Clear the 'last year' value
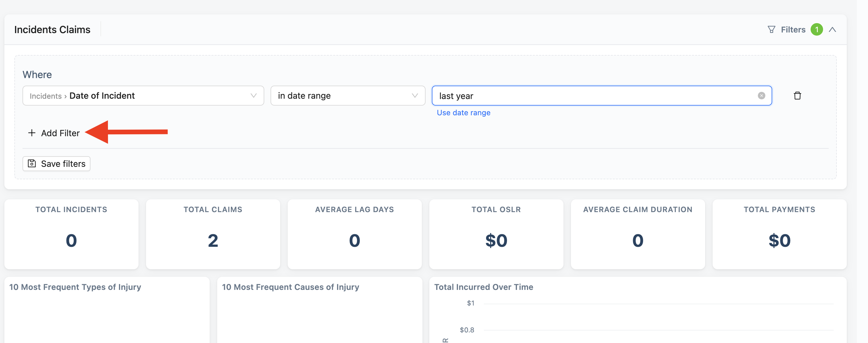Screen dimensions: 868x343 pos(761,96)
